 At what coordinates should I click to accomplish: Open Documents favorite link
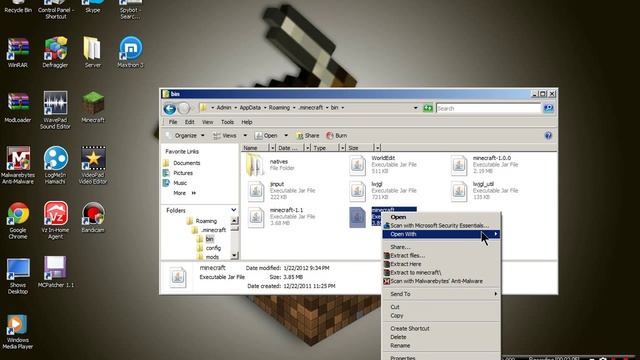click(x=182, y=163)
